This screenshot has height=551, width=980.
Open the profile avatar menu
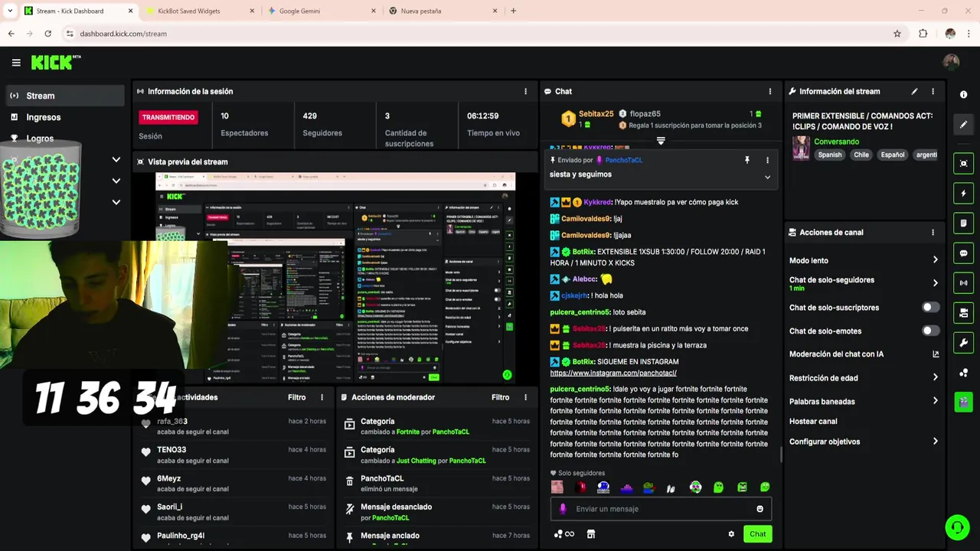point(951,63)
